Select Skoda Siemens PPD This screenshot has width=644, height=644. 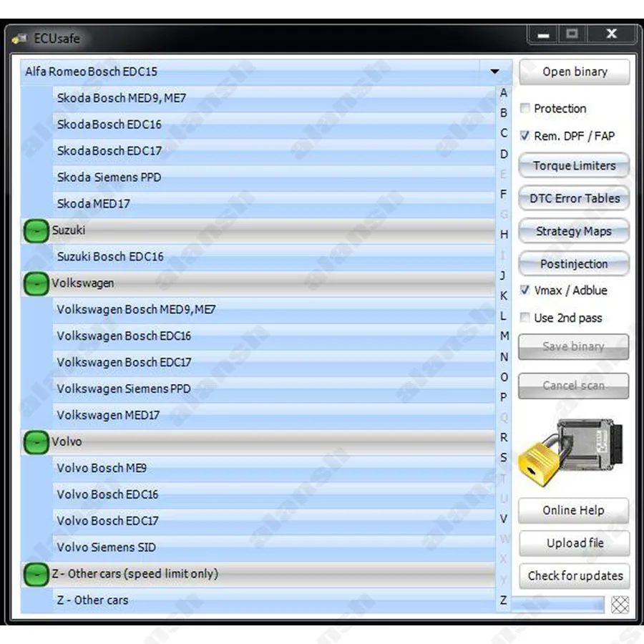273,177
